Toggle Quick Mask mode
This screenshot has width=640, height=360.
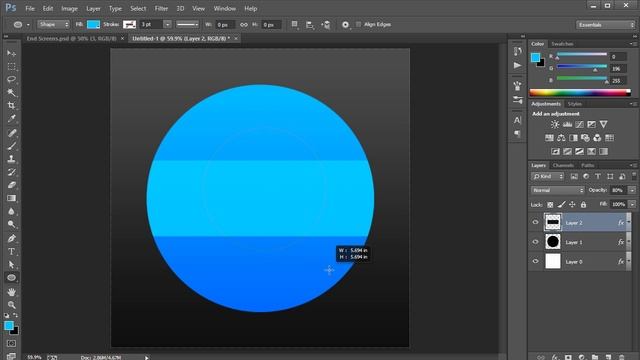coord(11,344)
